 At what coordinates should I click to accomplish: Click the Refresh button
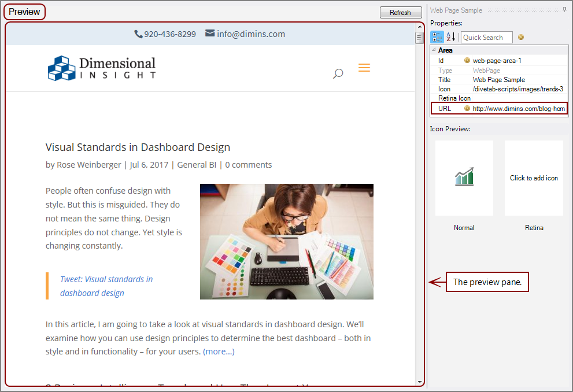(401, 12)
